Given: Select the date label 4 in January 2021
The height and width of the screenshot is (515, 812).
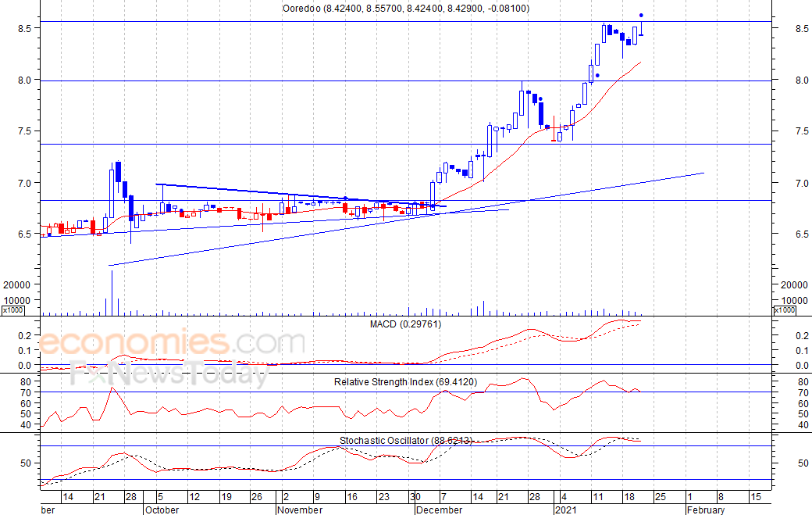Looking at the screenshot, I should pos(564,497).
